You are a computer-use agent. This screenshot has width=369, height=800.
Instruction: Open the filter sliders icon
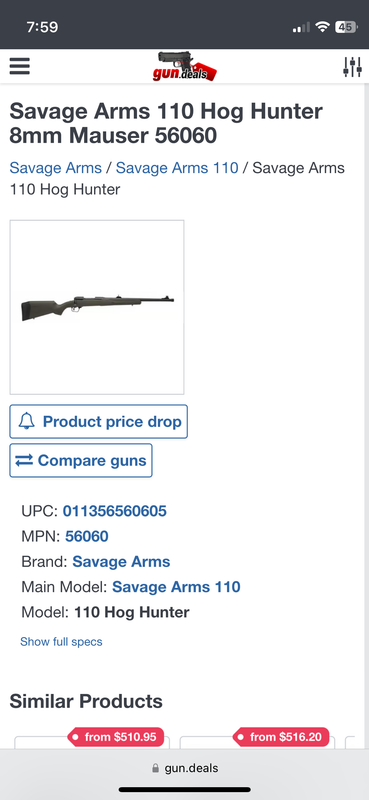click(352, 67)
